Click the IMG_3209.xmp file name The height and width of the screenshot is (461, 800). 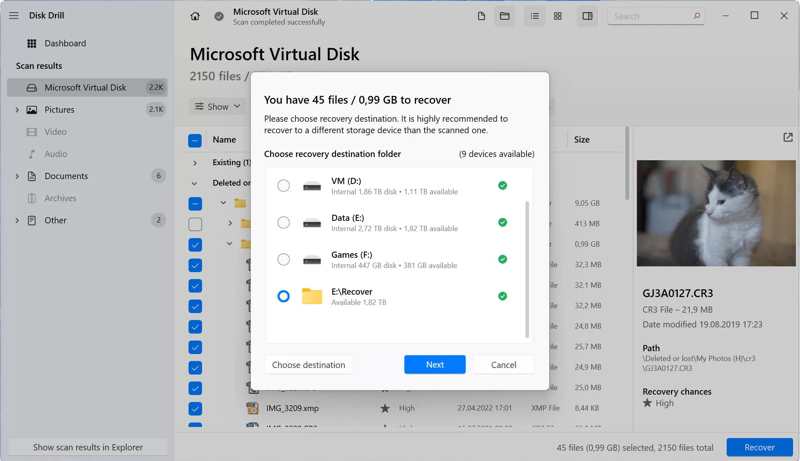tap(292, 408)
